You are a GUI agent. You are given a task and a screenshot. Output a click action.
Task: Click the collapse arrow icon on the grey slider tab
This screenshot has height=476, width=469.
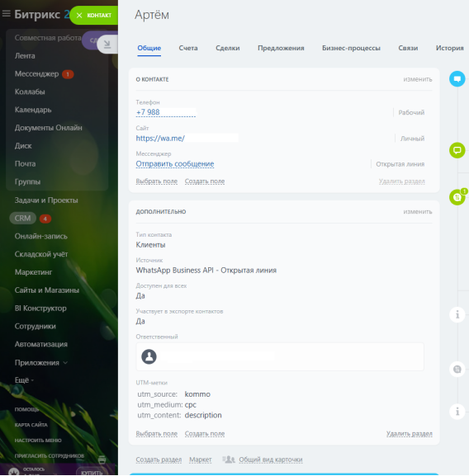coord(107,45)
